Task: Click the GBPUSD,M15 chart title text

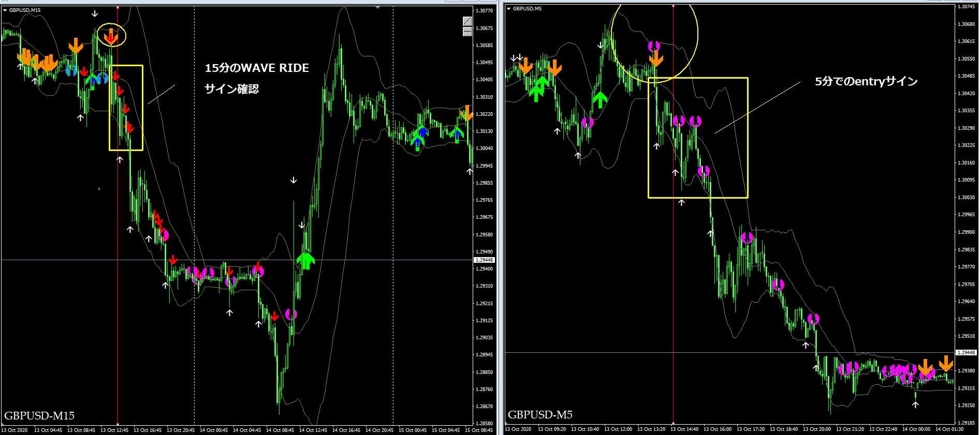Action: 25,10
